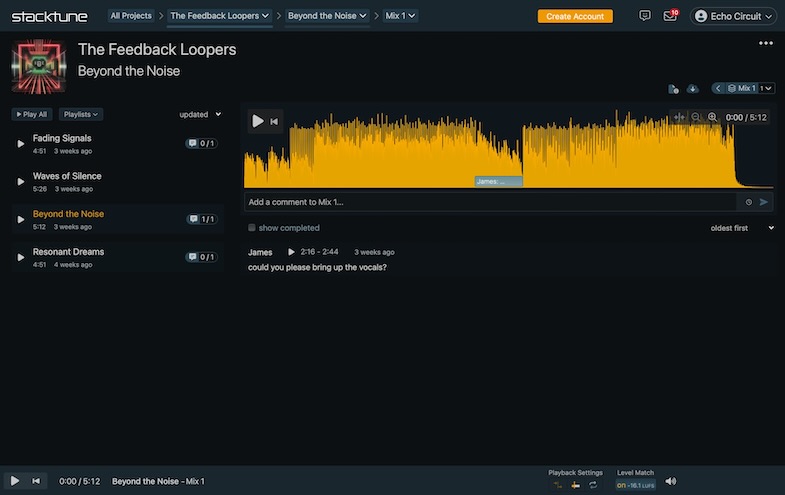This screenshot has width=785, height=495.
Task: Open Echo Circuit user menu
Action: 733,17
